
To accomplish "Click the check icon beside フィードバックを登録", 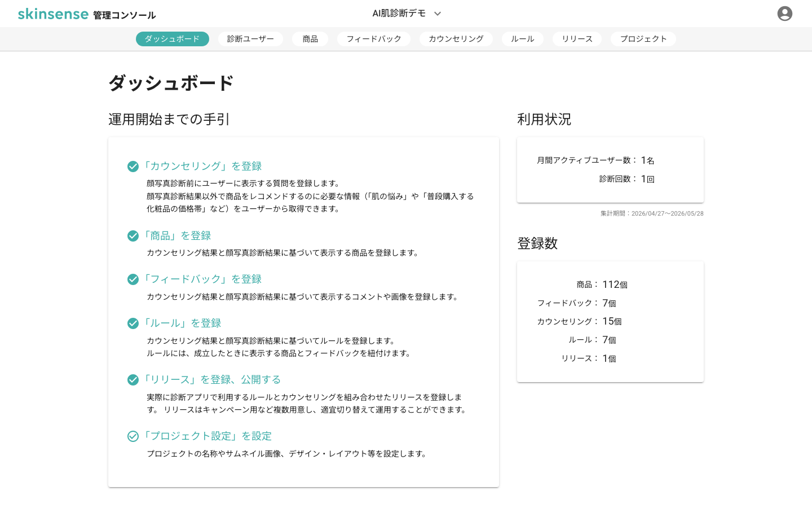I will pos(133,279).
